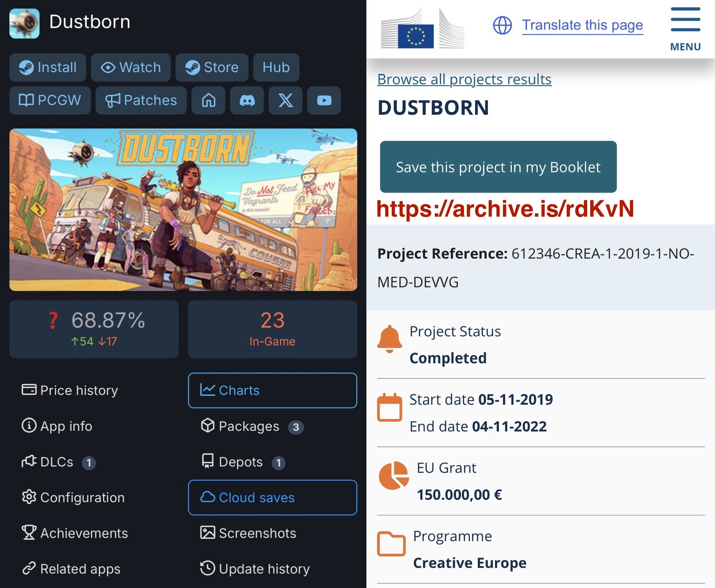Click Save this project in my Booklet
This screenshot has height=588, width=715.
[x=498, y=167]
